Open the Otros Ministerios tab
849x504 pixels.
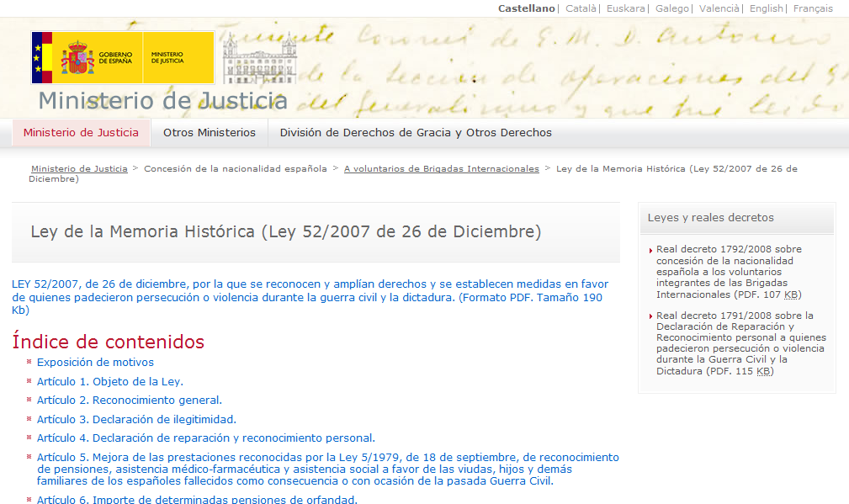(x=210, y=132)
